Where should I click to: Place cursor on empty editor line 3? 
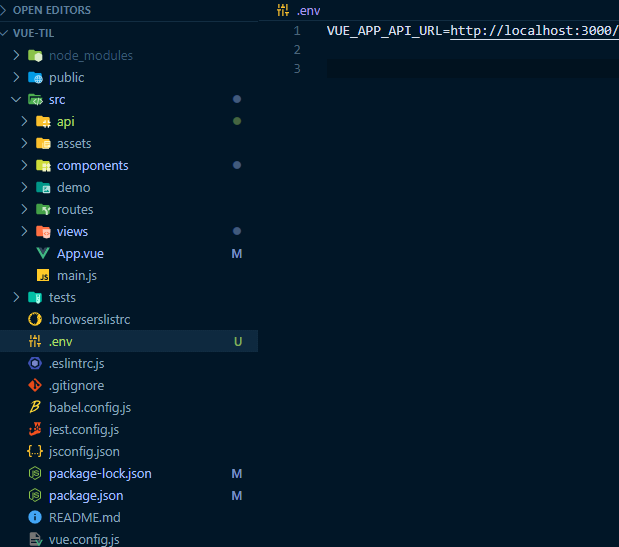473,68
